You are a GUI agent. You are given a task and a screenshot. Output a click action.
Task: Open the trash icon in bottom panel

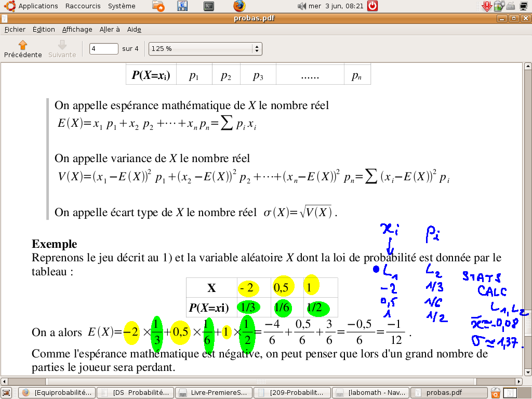click(496, 393)
